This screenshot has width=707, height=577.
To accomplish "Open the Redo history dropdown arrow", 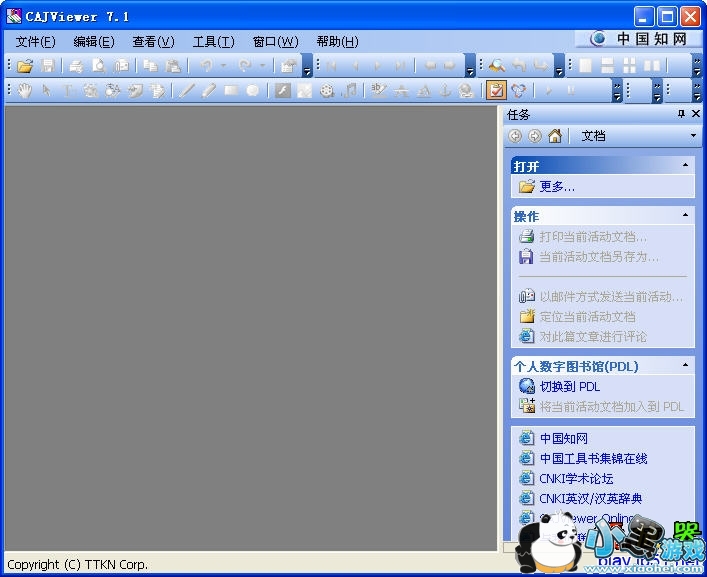I will pos(262,66).
